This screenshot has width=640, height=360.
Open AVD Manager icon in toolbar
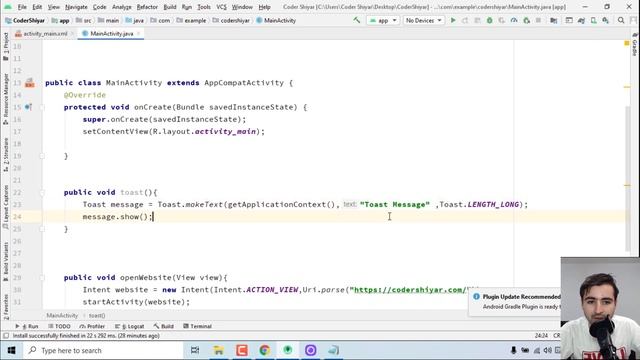pos(593,20)
